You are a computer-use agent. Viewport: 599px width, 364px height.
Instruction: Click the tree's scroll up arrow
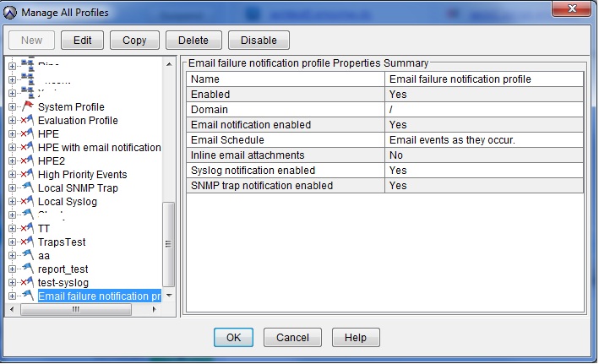pos(169,64)
